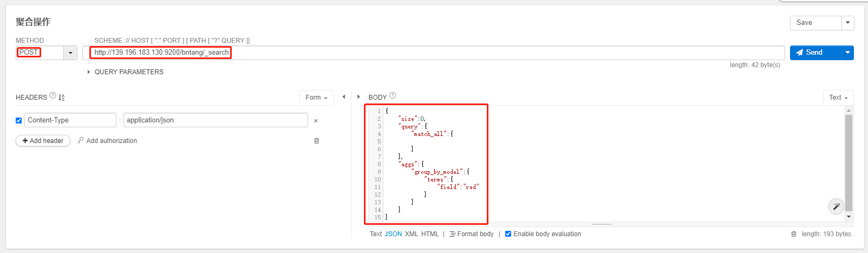Select the HTML body format tab

430,234
